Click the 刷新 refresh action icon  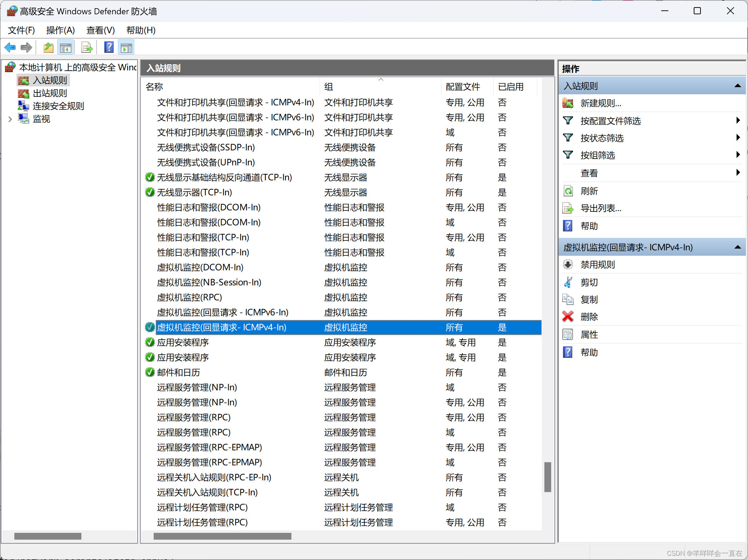[x=568, y=191]
